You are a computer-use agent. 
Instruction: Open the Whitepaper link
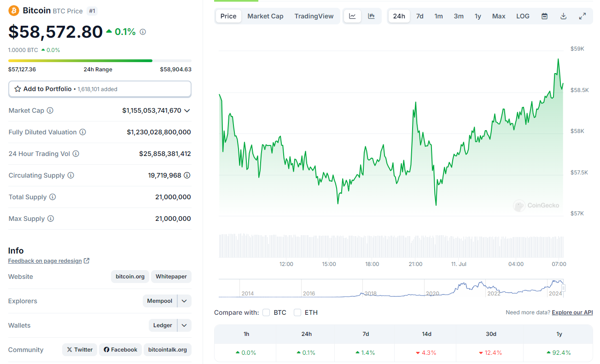171,277
